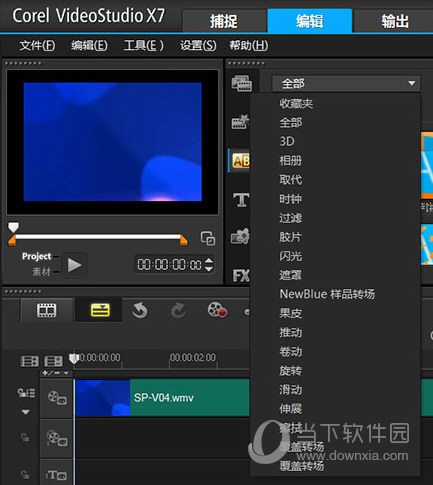This screenshot has height=485, width=433.
Task: Decrease timecode with down stepper arrow
Action: [209, 268]
